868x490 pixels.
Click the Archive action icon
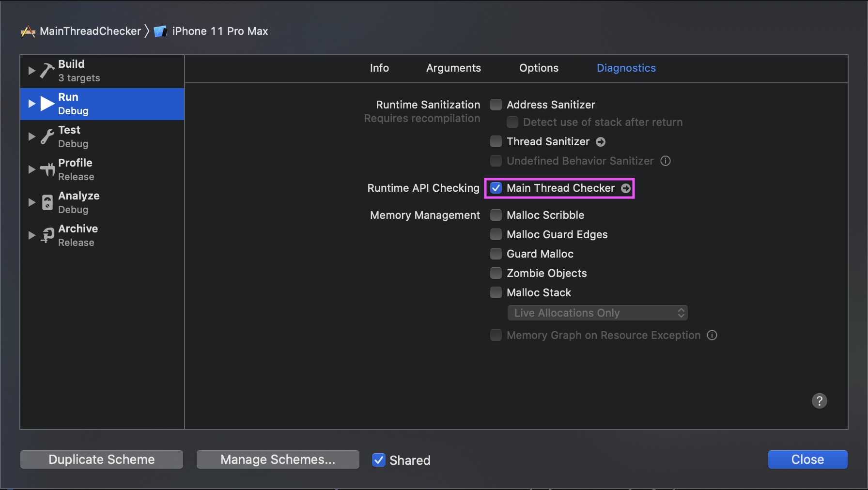pos(46,235)
